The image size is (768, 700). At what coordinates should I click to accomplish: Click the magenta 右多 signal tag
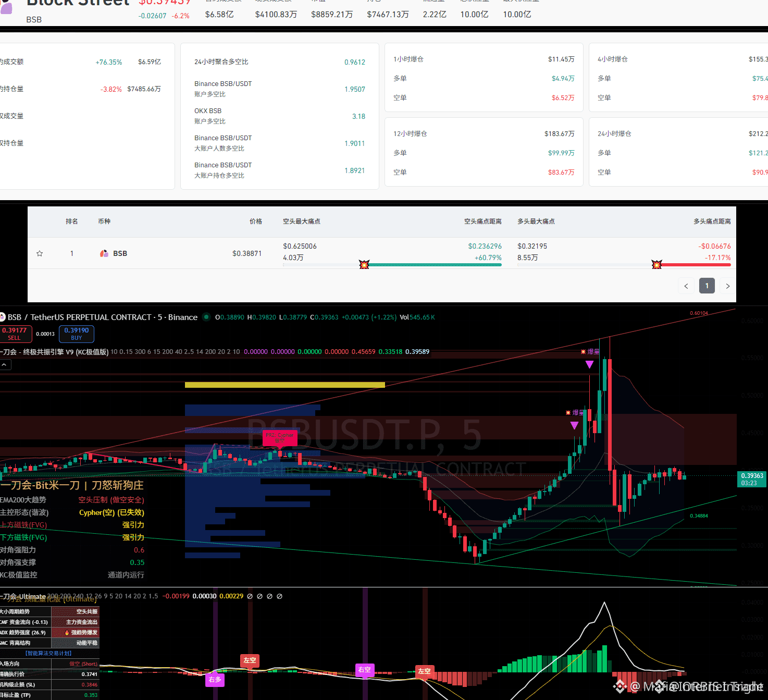pos(215,680)
